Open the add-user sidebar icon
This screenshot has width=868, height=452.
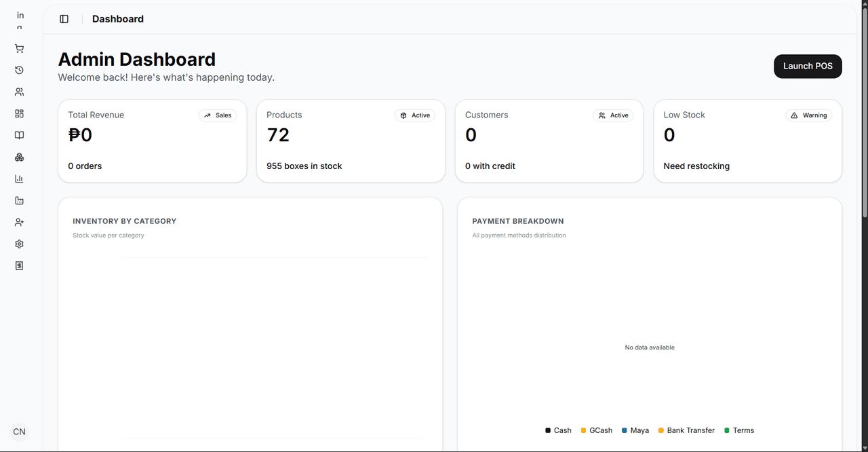pyautogui.click(x=19, y=222)
